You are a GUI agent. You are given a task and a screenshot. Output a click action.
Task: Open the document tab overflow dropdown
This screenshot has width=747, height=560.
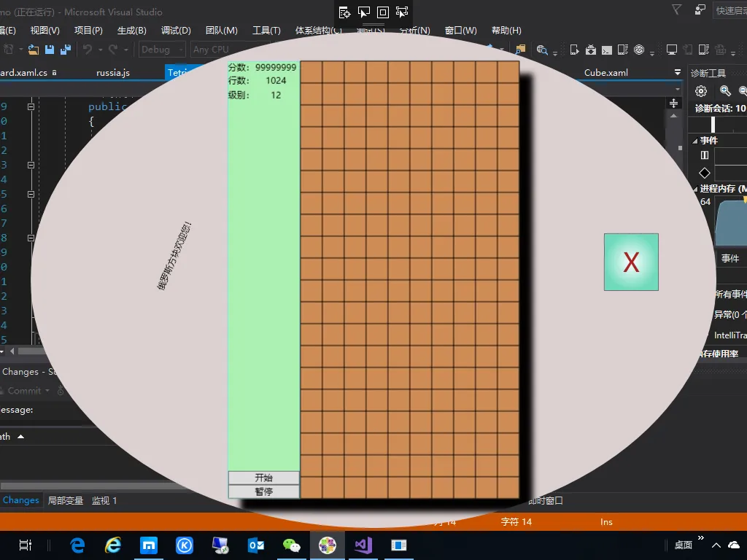point(678,72)
